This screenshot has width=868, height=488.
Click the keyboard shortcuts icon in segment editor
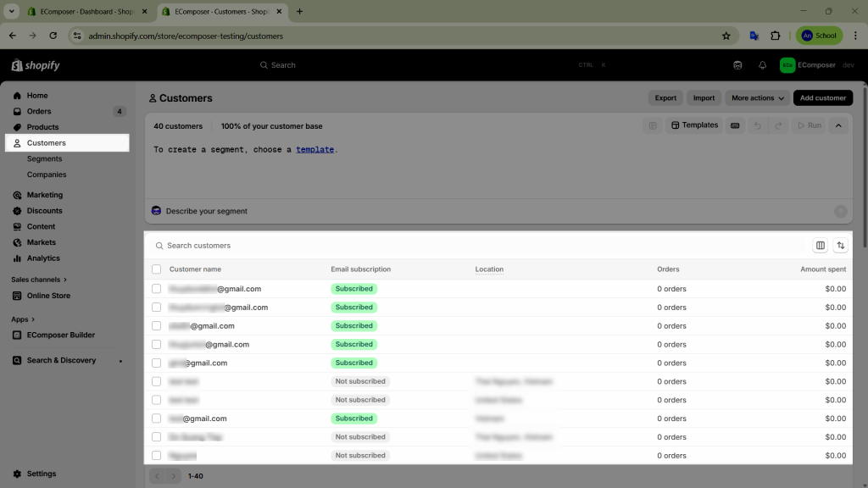(734, 125)
